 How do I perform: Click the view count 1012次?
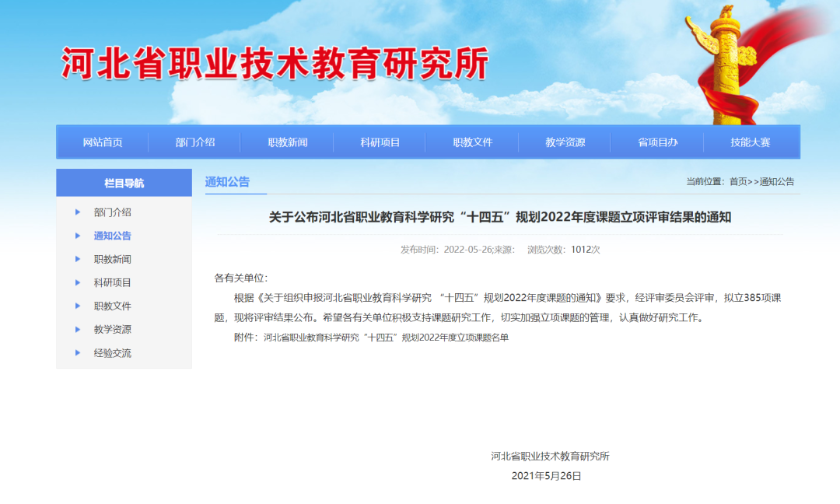tap(586, 250)
